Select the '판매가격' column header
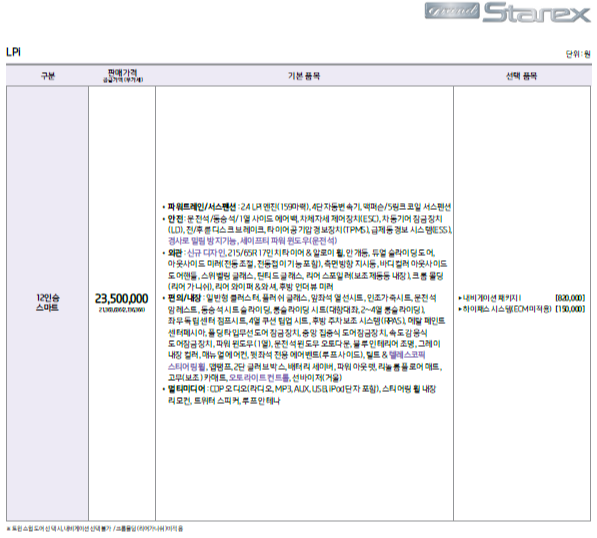The width and height of the screenshot is (597, 538). coord(122,73)
